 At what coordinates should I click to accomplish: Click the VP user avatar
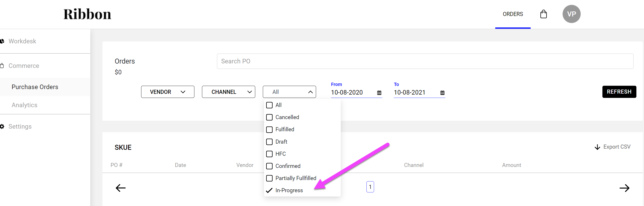click(571, 14)
